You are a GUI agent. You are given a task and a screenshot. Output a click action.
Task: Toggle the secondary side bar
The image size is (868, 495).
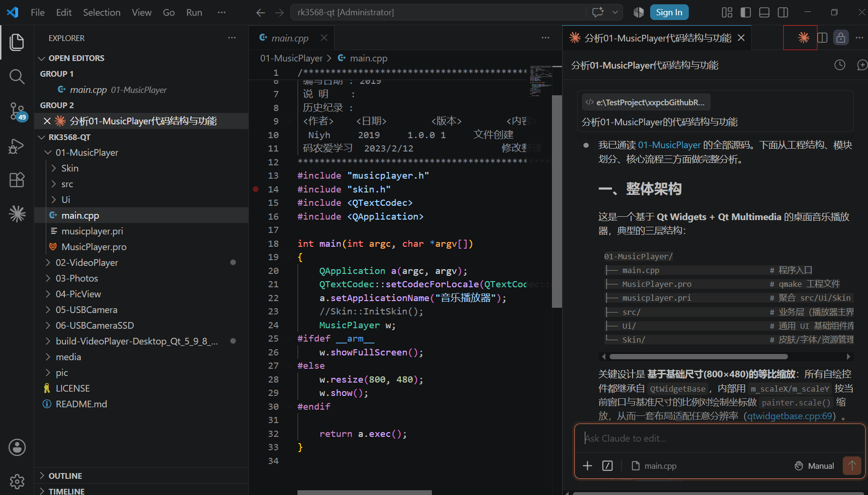click(x=783, y=12)
